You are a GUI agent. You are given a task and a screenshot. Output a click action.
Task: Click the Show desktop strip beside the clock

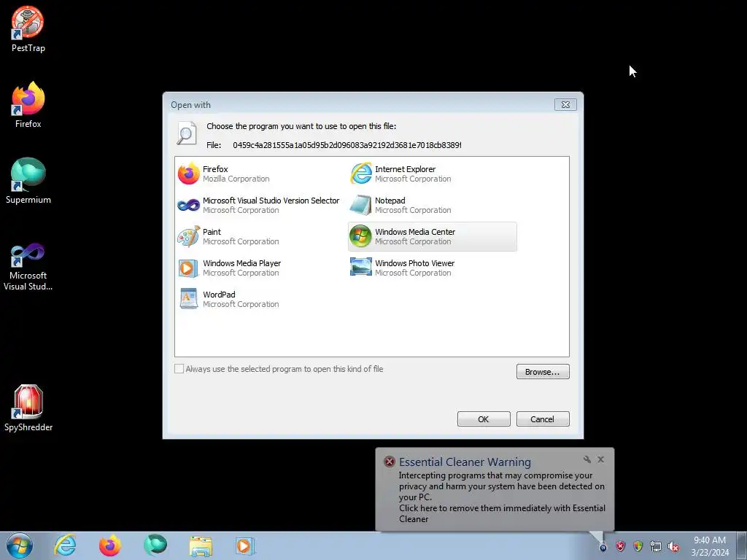point(742,545)
